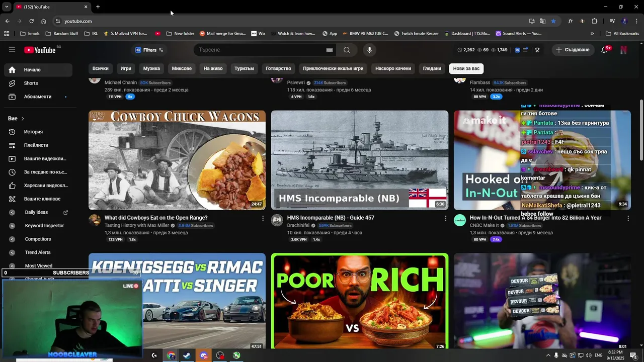Open Shorts from the sidebar
The width and height of the screenshot is (644, 362).
tap(38, 83)
